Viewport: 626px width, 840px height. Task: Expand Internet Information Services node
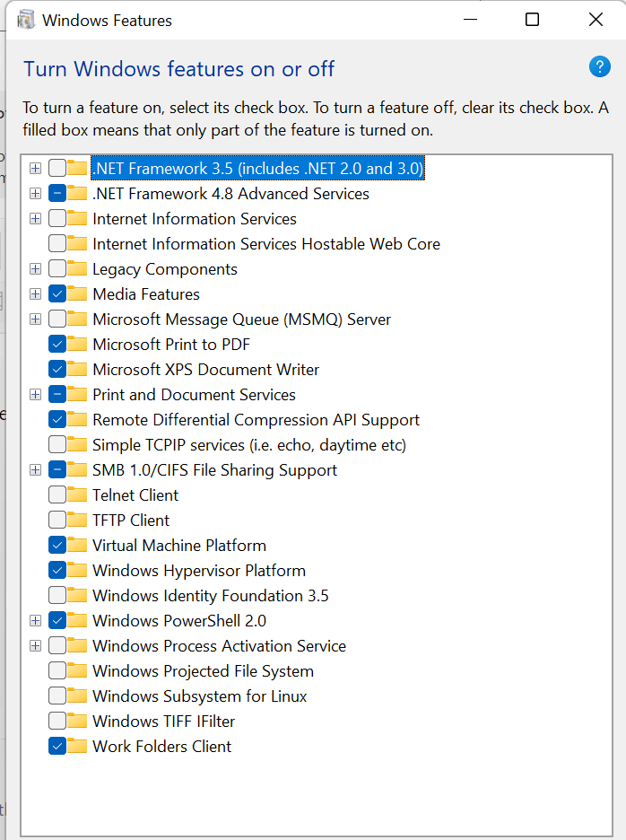tap(35, 219)
